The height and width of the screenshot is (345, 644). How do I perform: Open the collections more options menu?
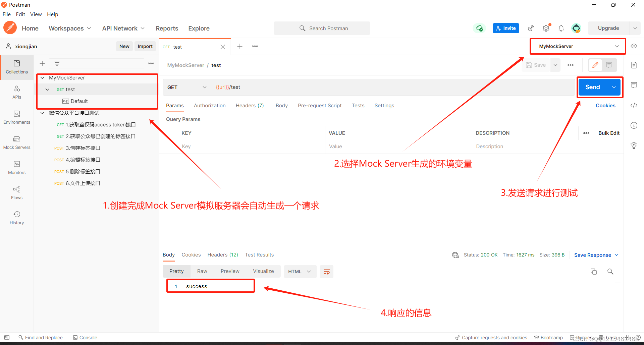pyautogui.click(x=151, y=63)
